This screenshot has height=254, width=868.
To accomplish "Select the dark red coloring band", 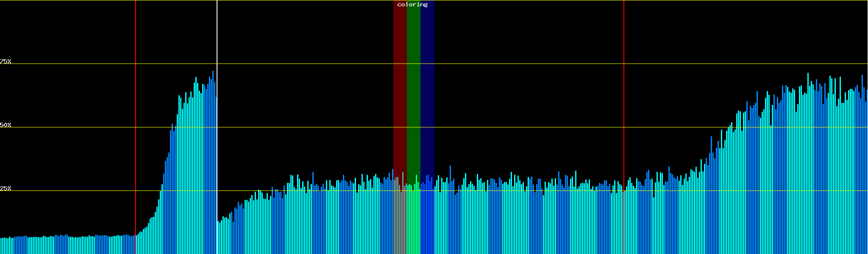I will click(x=400, y=85).
